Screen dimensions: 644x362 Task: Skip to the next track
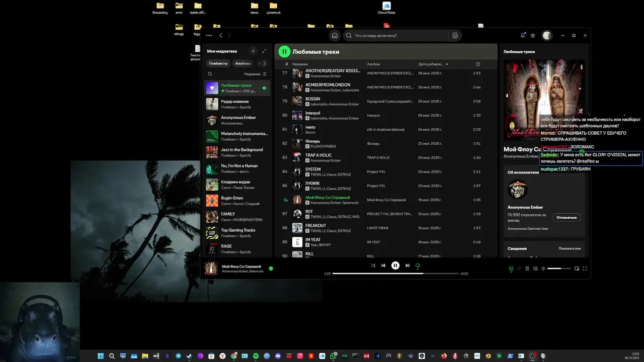pyautogui.click(x=408, y=265)
